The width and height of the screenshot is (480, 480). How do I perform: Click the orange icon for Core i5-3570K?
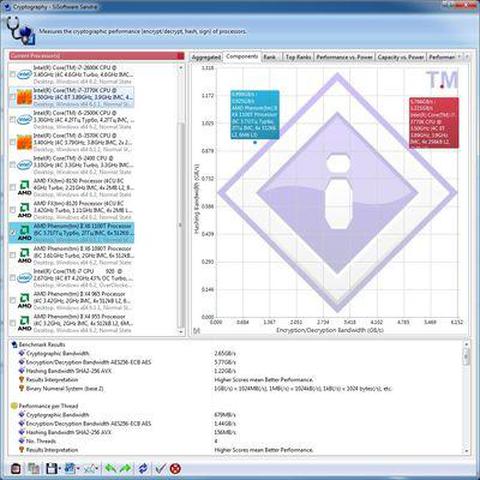[x=24, y=142]
